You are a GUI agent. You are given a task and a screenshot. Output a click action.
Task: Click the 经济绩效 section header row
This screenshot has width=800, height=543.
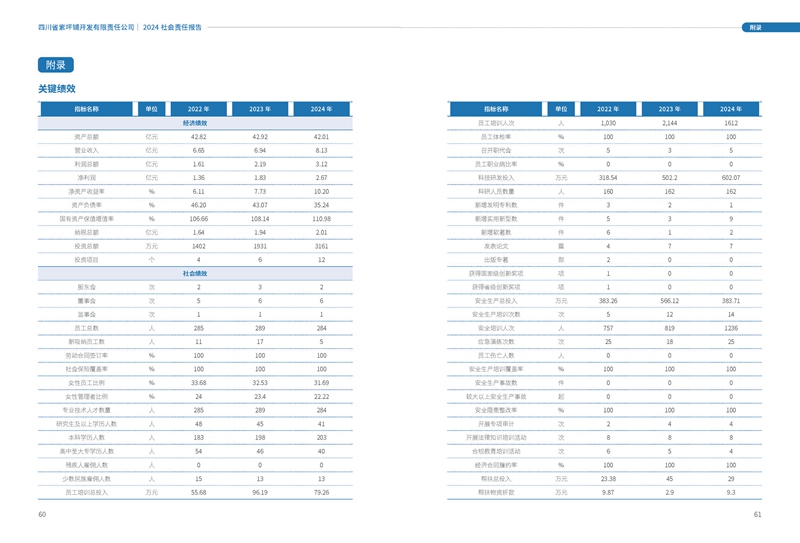[195, 122]
